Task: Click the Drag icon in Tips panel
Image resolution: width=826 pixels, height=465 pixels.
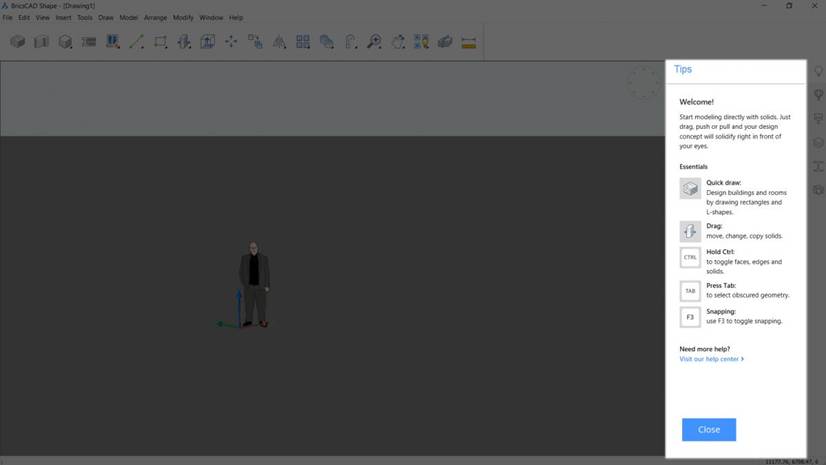Action: point(690,232)
